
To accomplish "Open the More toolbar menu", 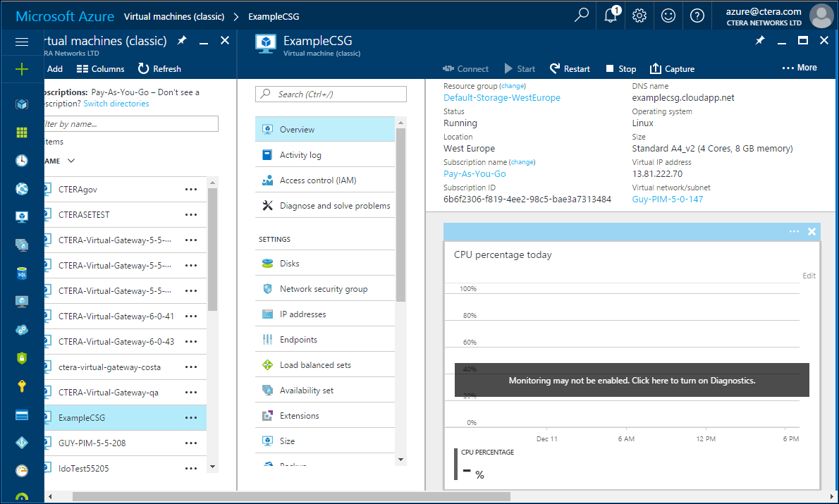I will (x=800, y=68).
